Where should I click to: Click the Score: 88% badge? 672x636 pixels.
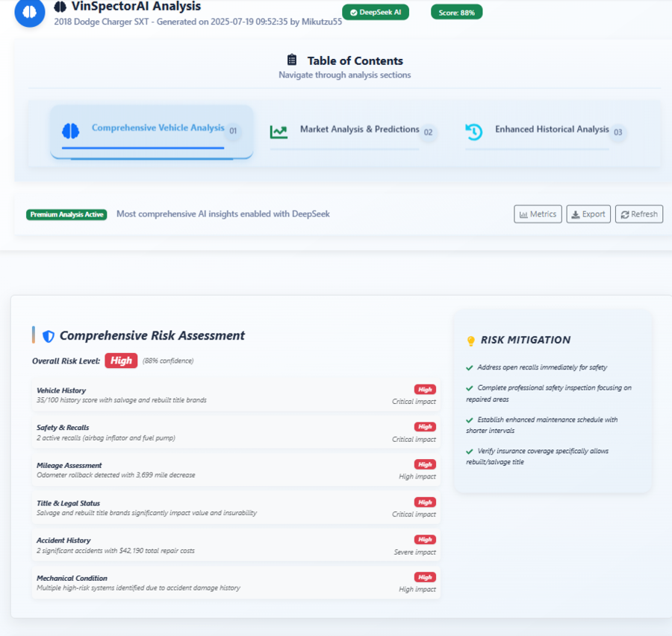click(x=456, y=12)
